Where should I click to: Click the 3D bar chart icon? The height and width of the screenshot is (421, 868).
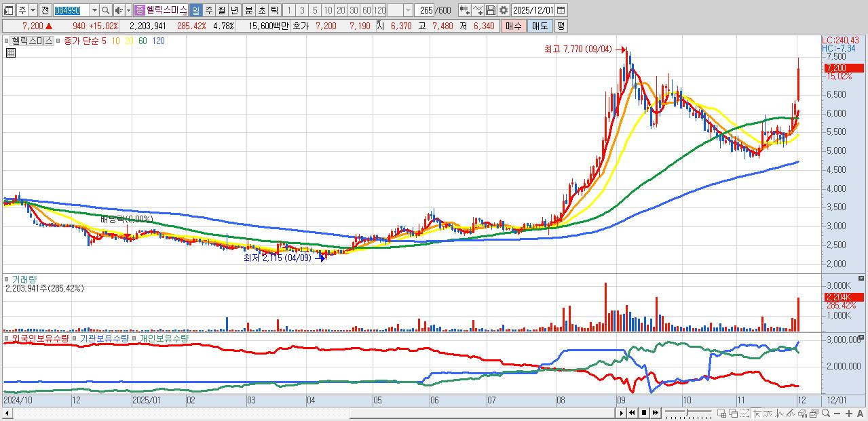[x=802, y=413]
